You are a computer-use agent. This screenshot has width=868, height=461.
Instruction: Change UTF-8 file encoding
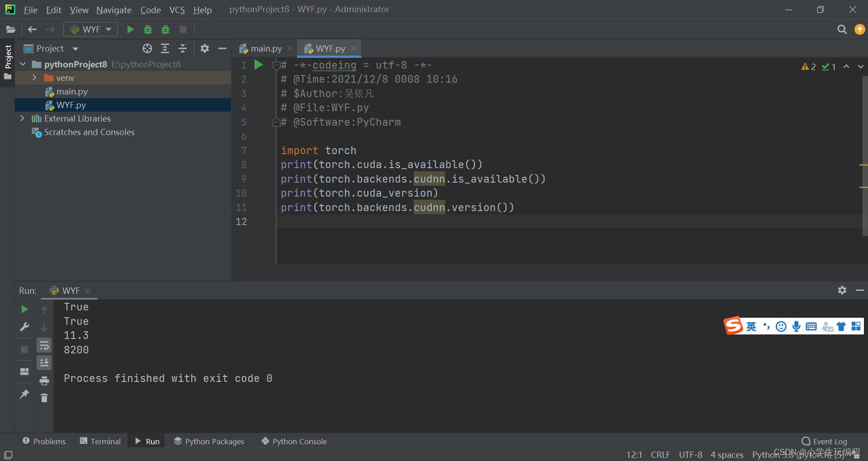click(x=690, y=455)
